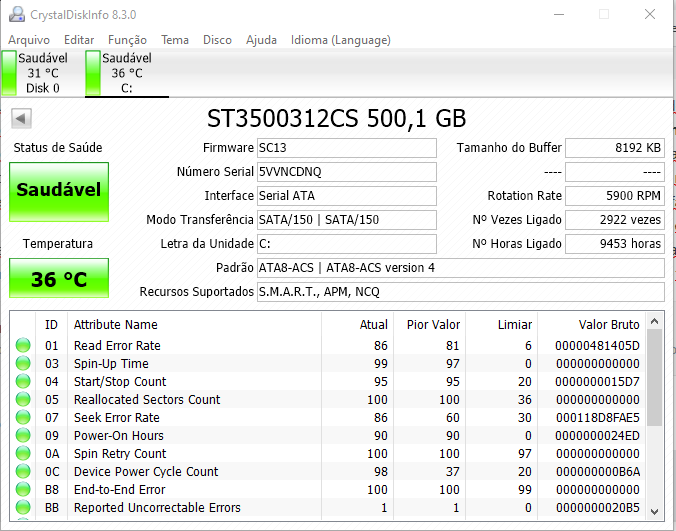Image resolution: width=676 pixels, height=531 pixels.
Task: Click the ID column header
Action: click(51, 325)
